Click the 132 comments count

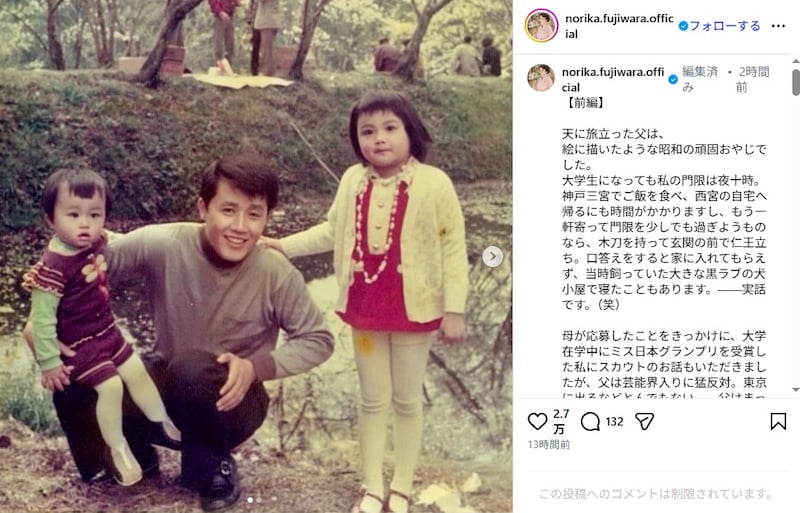pos(614,422)
